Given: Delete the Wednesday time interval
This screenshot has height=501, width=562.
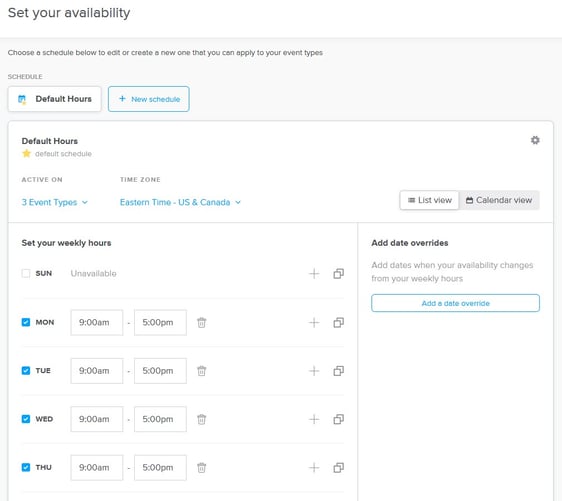Looking at the screenshot, I should [202, 419].
